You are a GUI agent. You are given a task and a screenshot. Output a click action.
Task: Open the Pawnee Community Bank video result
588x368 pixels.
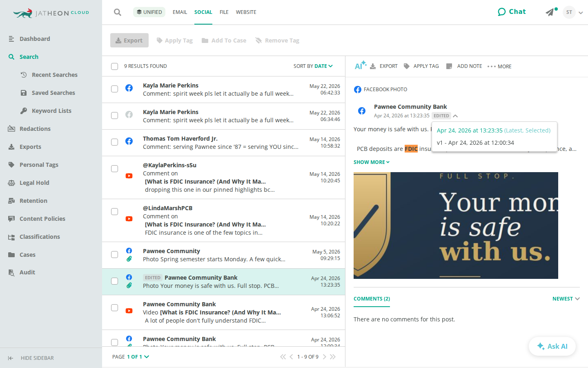tap(223, 312)
